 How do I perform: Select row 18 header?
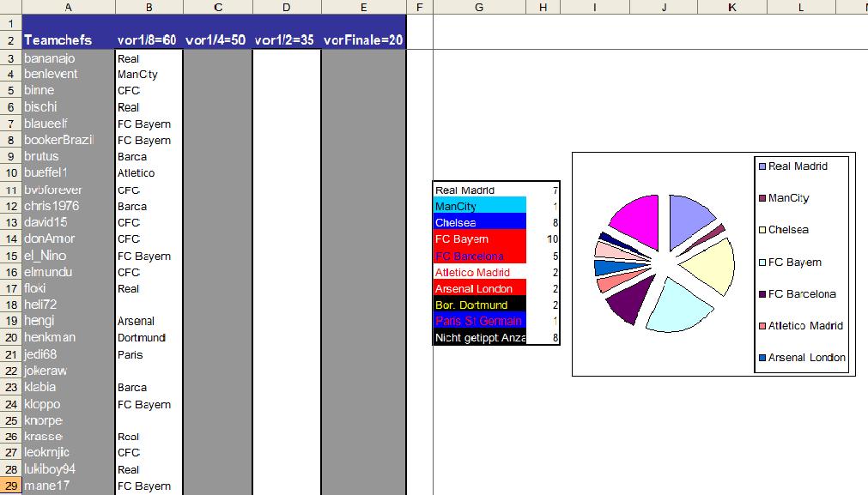[11, 305]
